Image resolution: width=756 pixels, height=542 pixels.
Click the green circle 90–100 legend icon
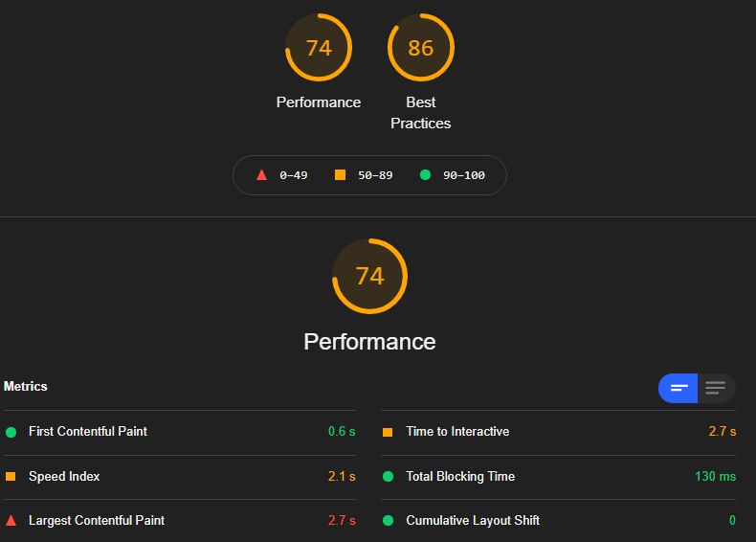[x=425, y=174]
